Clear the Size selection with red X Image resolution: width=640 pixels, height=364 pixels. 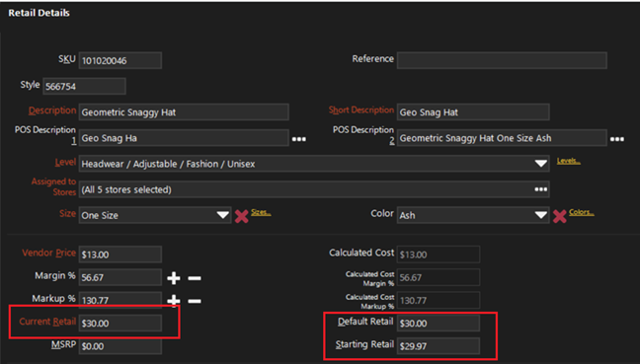tap(241, 216)
